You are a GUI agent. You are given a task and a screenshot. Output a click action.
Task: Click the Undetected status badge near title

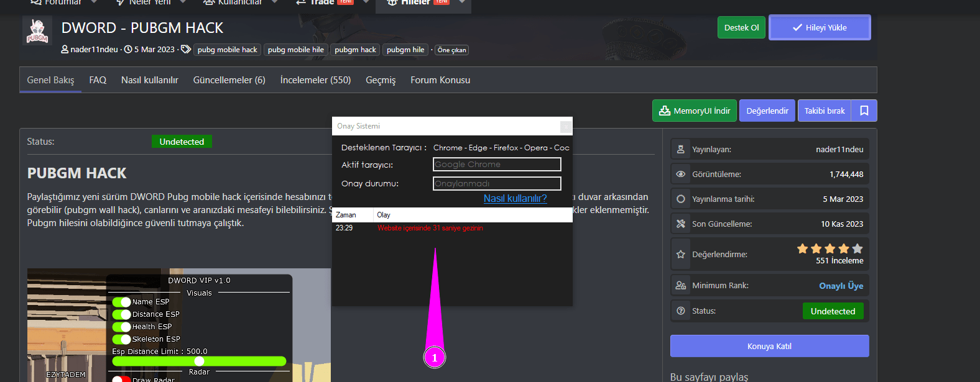(182, 142)
